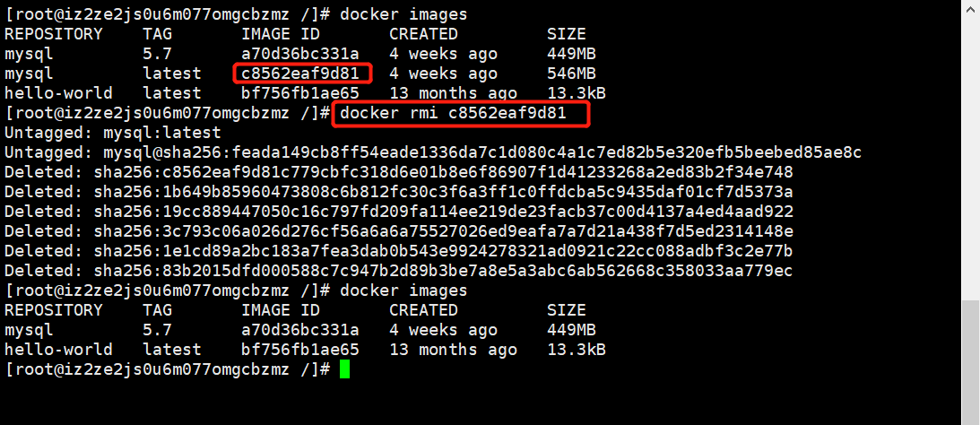This screenshot has height=425, width=980.
Task: Click the scroll up arrow of the terminal scrollbar
Action: tap(970, 7)
